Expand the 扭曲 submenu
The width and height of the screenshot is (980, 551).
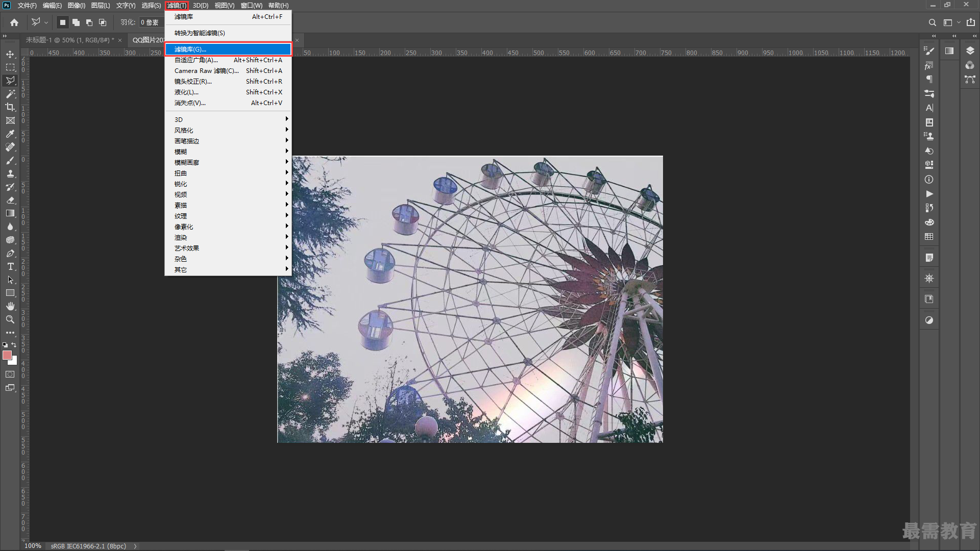pos(228,173)
